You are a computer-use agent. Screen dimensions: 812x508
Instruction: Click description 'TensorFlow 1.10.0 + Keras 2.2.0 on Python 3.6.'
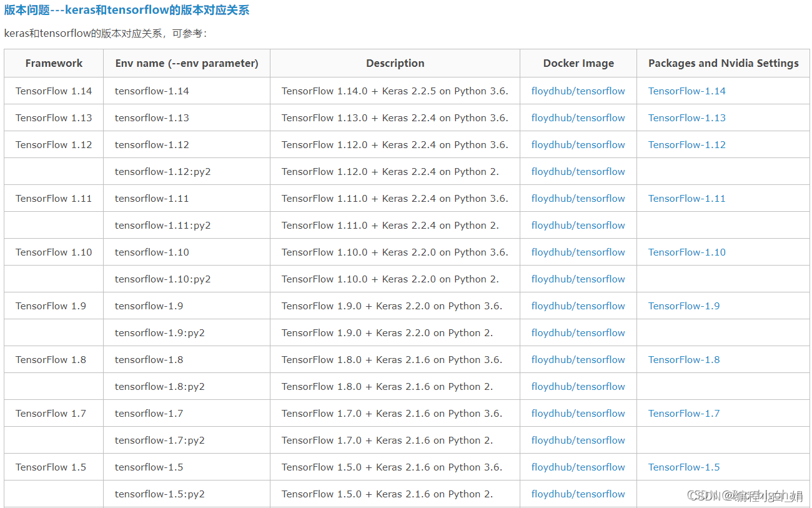point(395,252)
